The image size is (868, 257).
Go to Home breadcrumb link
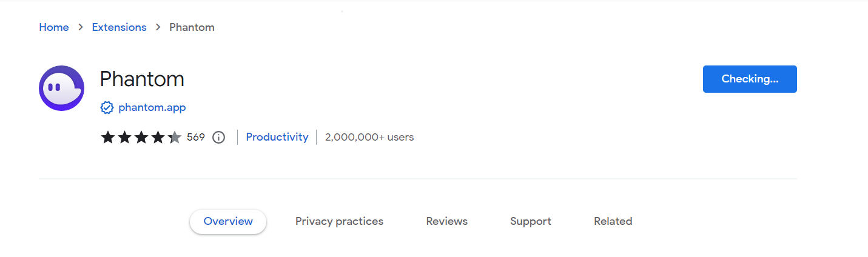54,27
